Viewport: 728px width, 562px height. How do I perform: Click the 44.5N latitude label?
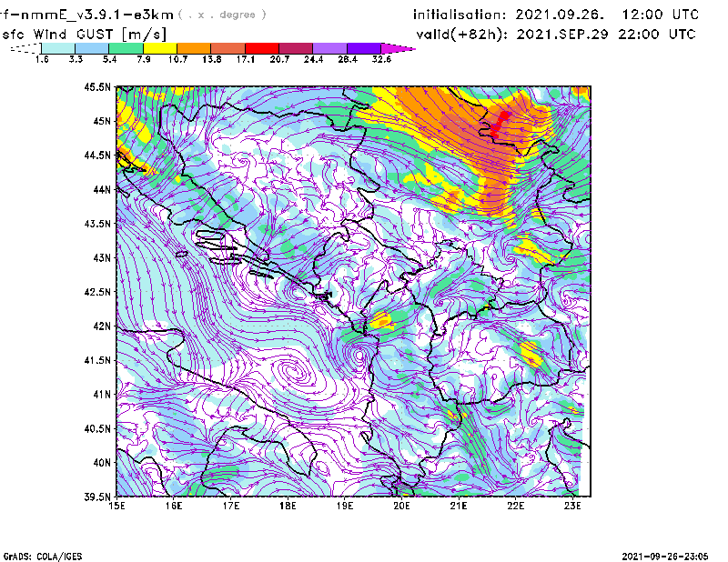tap(97, 156)
